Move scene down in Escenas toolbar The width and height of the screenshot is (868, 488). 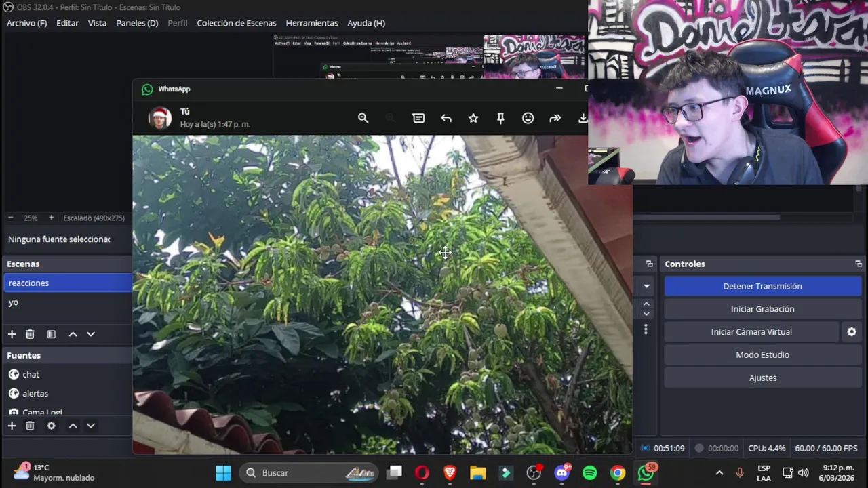[90, 334]
